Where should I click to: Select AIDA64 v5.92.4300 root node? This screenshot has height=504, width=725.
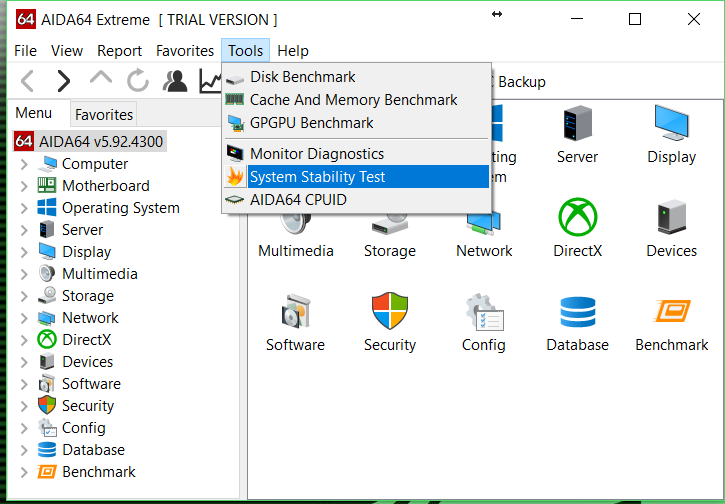pyautogui.click(x=89, y=141)
